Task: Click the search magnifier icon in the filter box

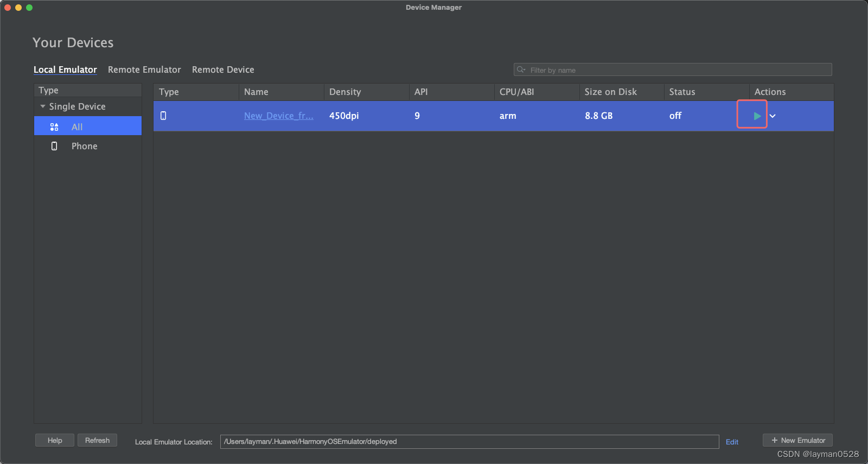Action: click(521, 69)
